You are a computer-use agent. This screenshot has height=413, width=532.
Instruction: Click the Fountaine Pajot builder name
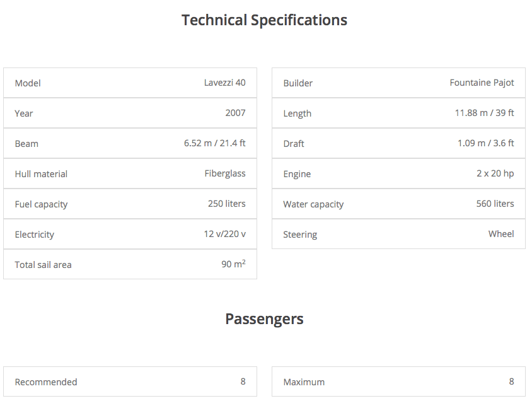coord(482,83)
